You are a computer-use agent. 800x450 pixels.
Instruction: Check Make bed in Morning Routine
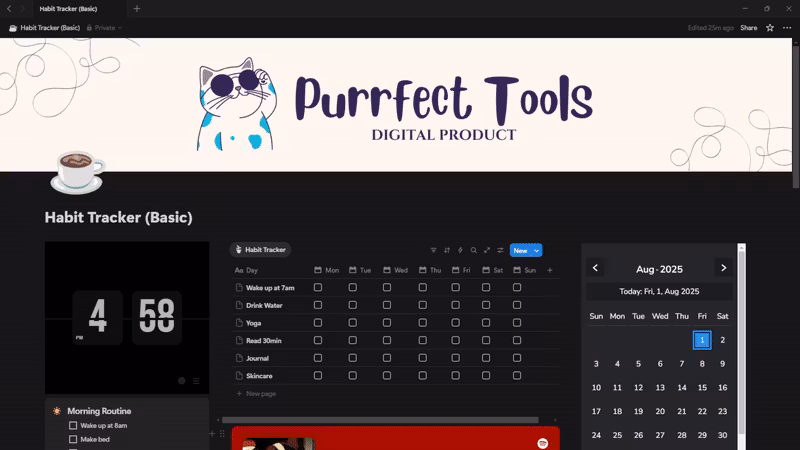pos(73,439)
